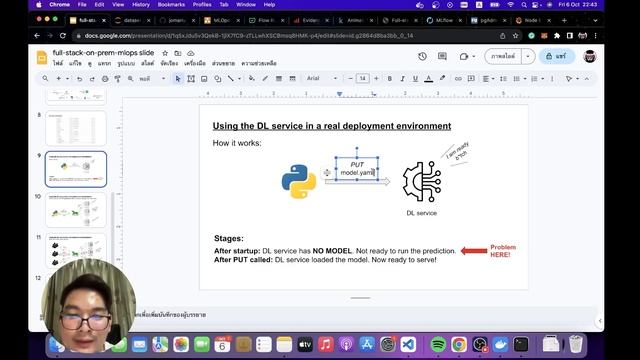Open the Arial font family dropdown
640x360 pixels.
322,78
